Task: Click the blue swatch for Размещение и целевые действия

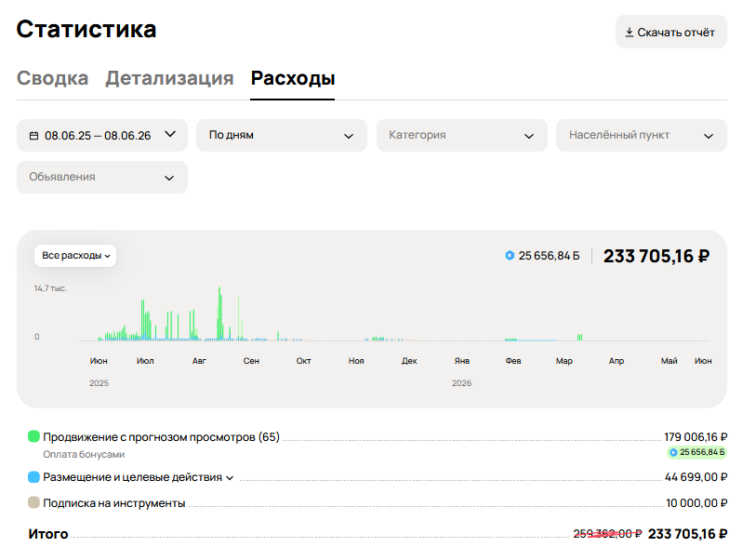Action: (33, 477)
